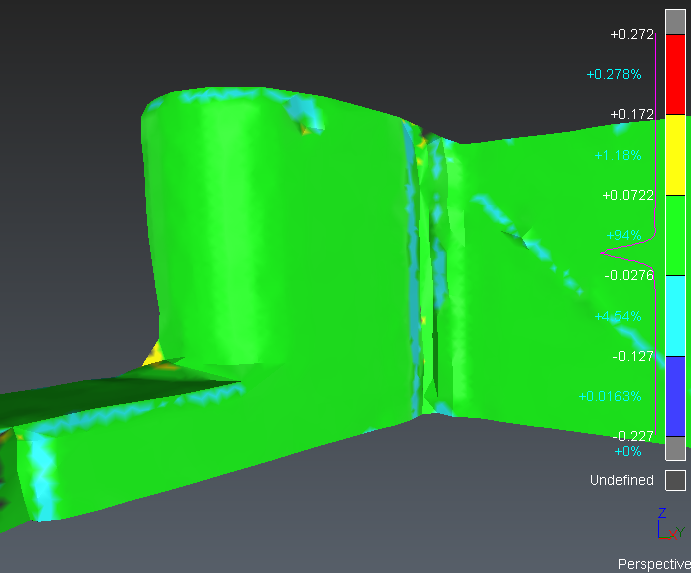Click the -0.227 minimum scale value

632,435
